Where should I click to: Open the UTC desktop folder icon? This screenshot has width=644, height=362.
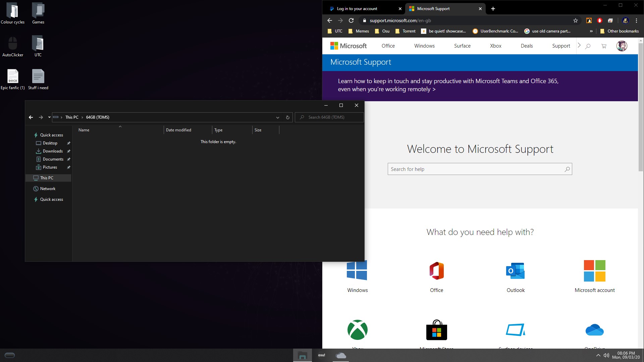(x=38, y=46)
